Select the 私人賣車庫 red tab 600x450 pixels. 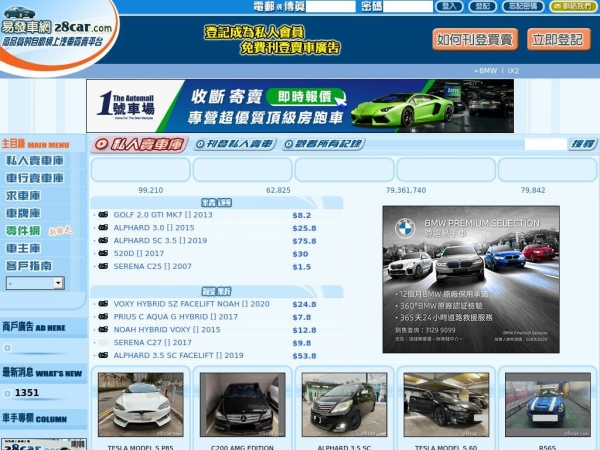(x=140, y=144)
